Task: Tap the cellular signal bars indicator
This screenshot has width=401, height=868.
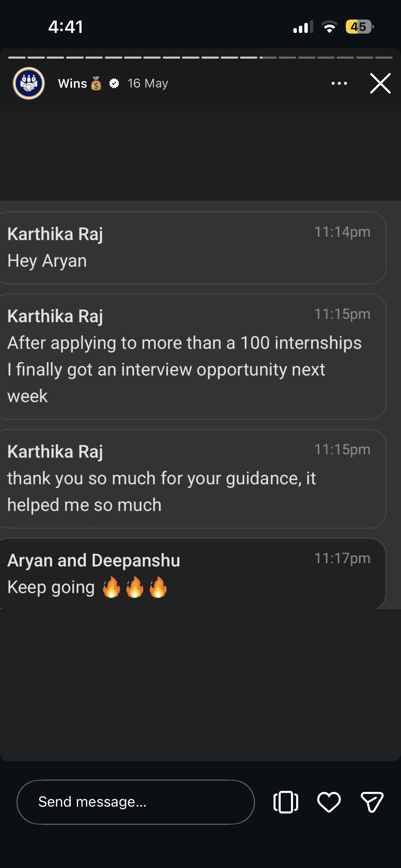Action: tap(303, 27)
